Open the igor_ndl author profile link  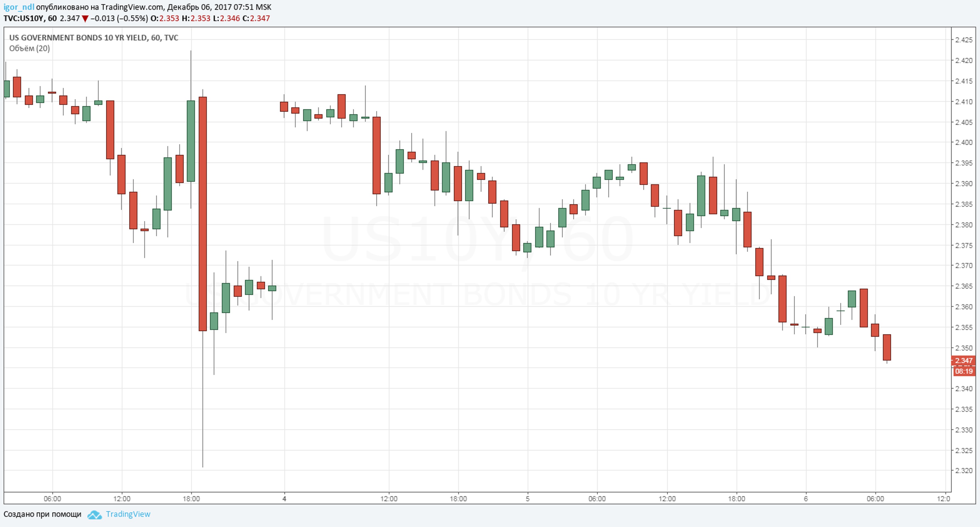click(x=19, y=7)
